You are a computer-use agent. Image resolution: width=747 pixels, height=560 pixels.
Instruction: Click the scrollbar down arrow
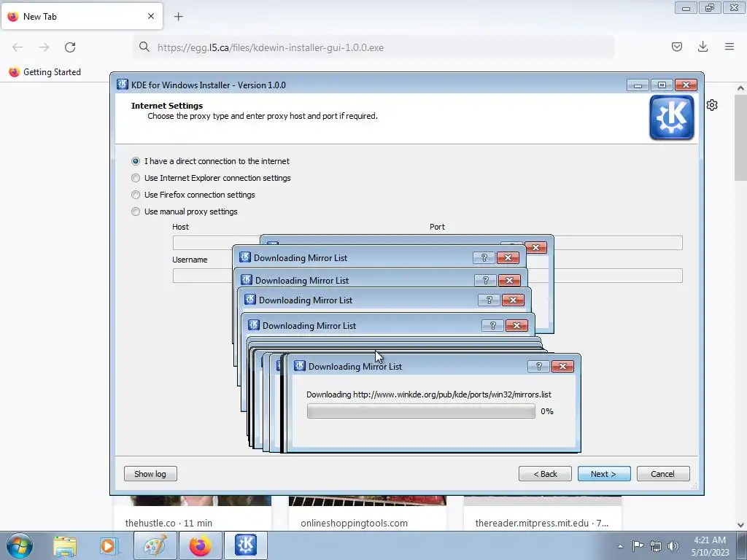740,525
